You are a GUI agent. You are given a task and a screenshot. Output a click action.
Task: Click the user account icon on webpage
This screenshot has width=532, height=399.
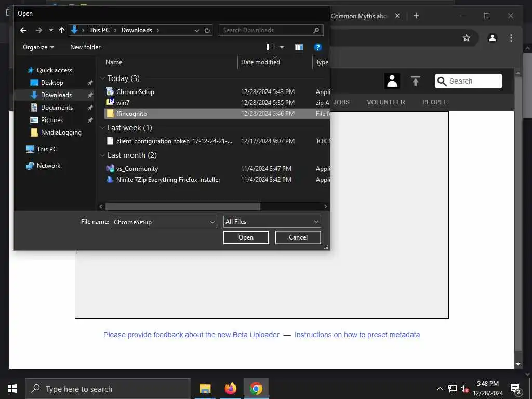(x=392, y=81)
